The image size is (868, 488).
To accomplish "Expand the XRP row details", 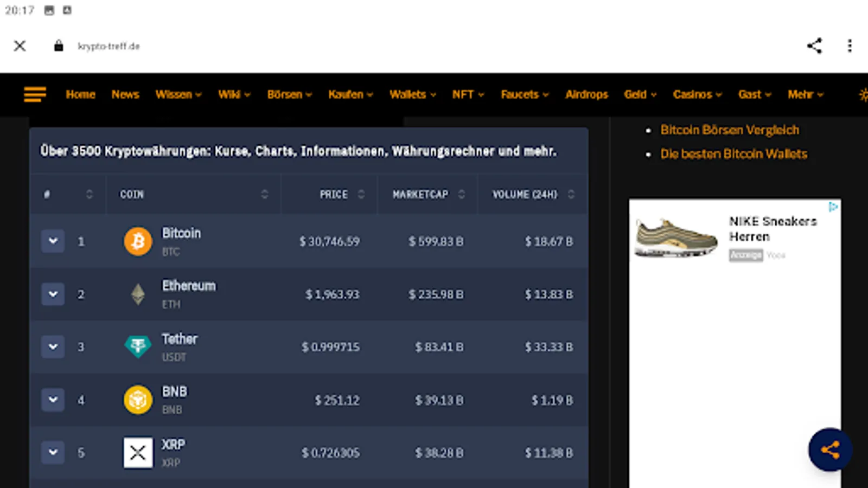I will point(53,452).
